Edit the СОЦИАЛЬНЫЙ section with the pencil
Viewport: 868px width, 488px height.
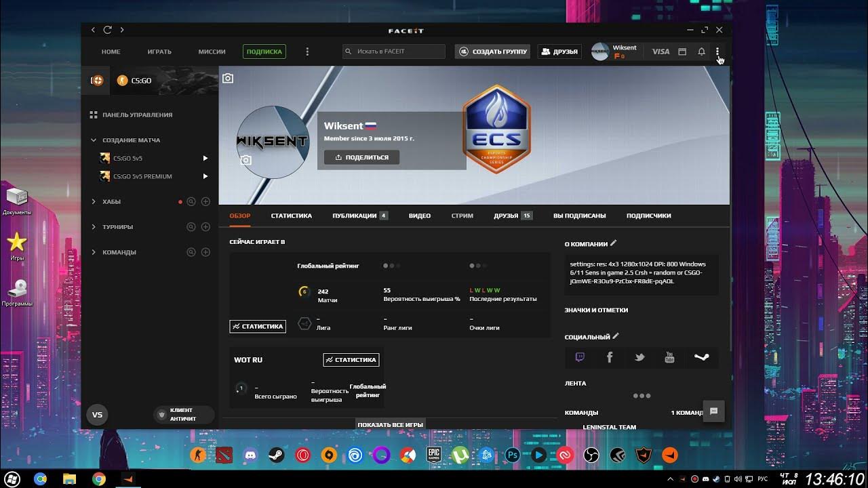pyautogui.click(x=616, y=336)
